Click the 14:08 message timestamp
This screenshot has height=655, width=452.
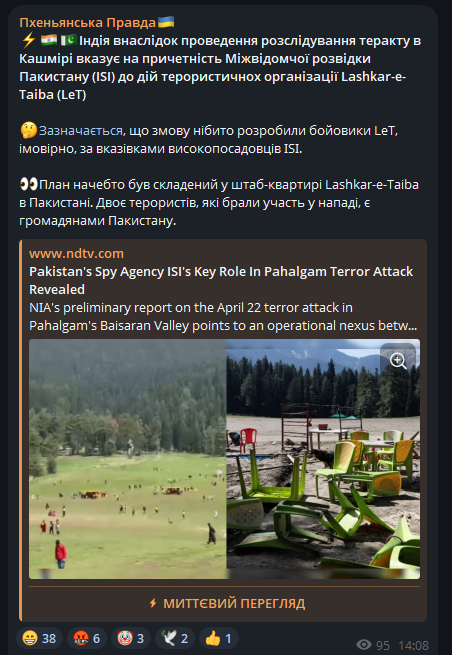point(414,645)
